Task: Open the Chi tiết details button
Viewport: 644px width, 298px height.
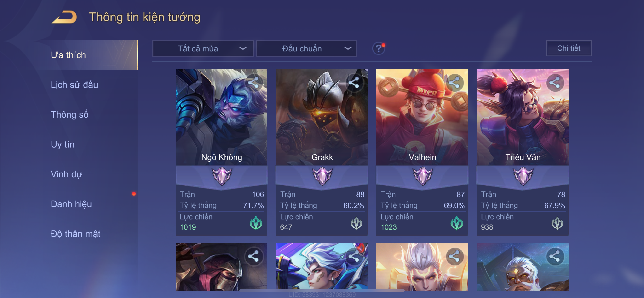Action: [x=569, y=48]
